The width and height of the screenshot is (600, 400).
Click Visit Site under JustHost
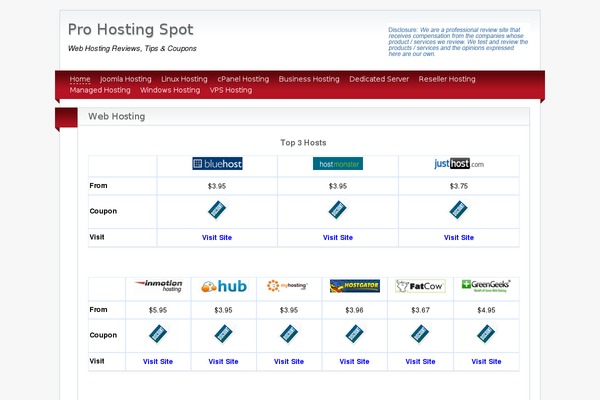(459, 238)
